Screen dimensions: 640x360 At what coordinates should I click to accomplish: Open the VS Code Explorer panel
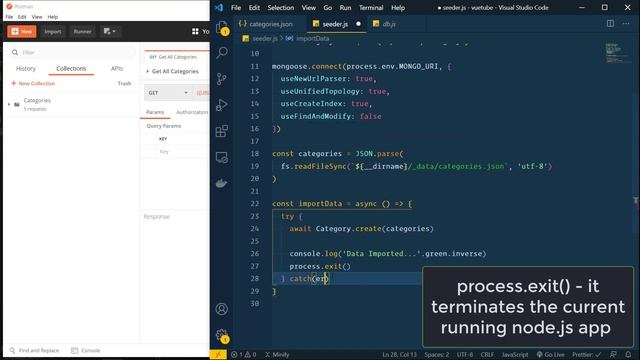click(x=222, y=28)
